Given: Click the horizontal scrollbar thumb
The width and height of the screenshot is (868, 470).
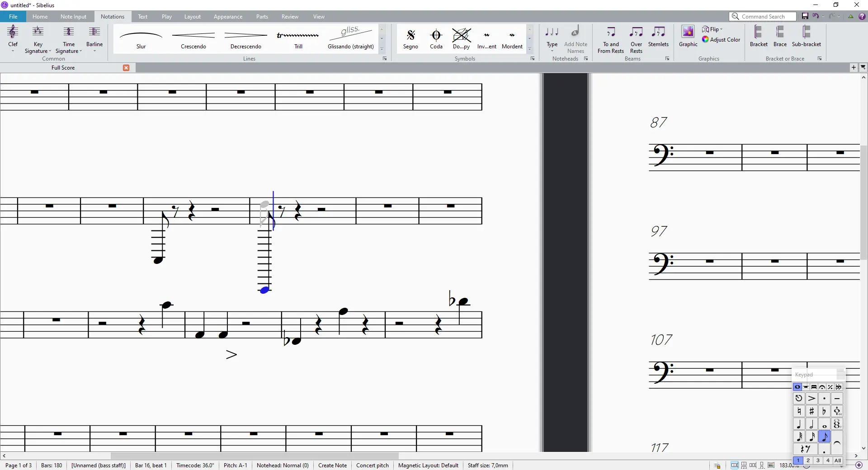Looking at the screenshot, I should (x=255, y=456).
